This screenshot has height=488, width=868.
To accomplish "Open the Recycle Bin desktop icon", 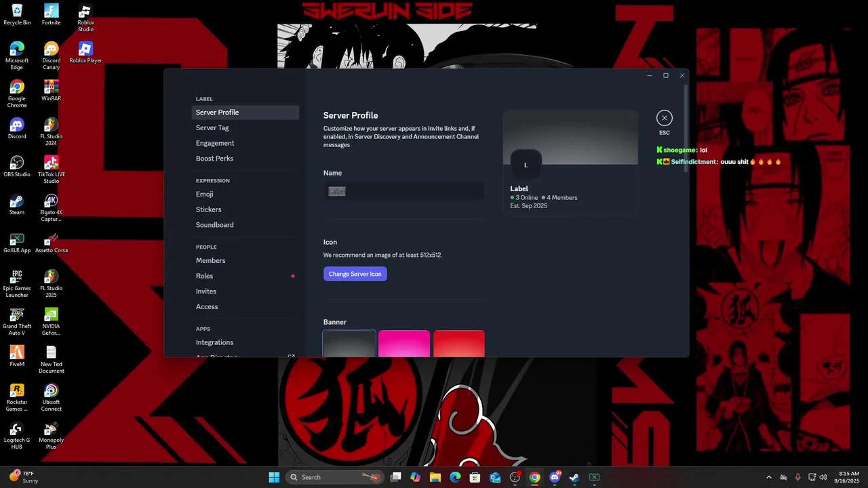I will tap(17, 14).
